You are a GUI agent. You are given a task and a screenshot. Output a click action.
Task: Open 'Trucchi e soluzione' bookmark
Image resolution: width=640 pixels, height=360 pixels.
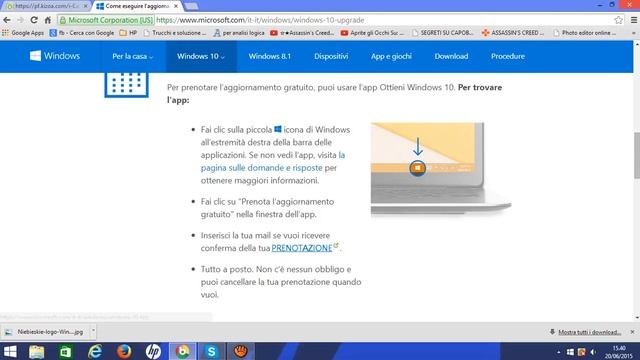click(175, 33)
